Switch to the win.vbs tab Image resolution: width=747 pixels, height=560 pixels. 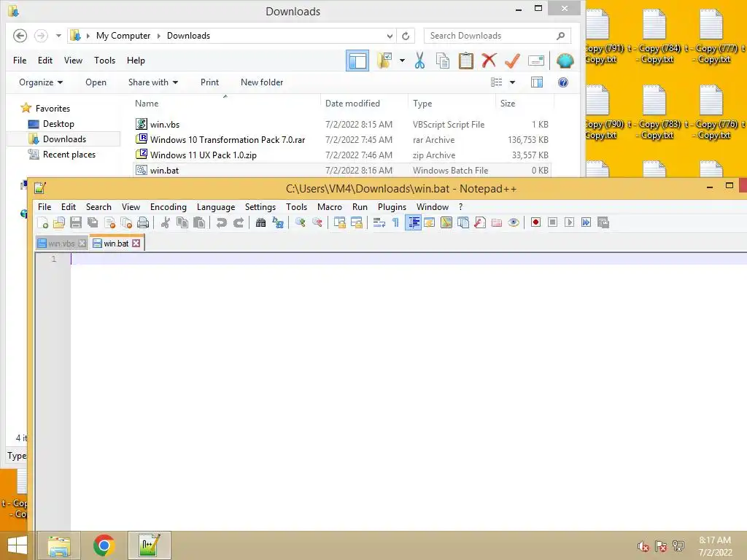(x=61, y=244)
